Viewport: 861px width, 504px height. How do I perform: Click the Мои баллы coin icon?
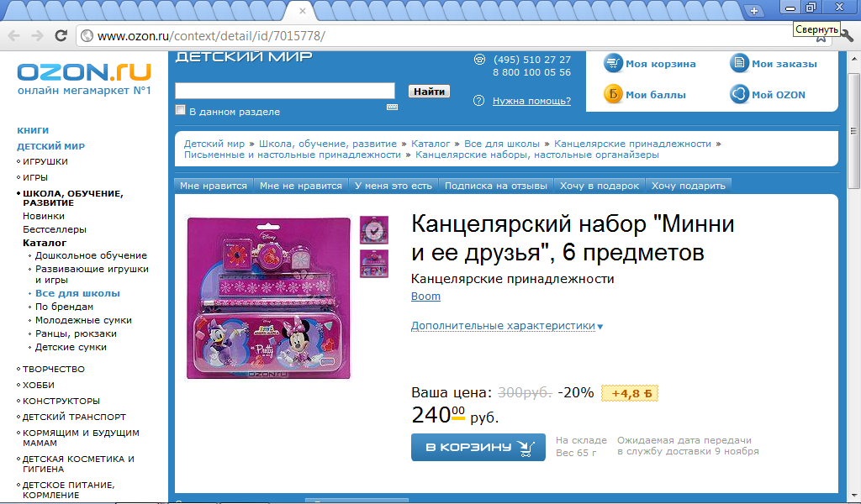(x=613, y=94)
